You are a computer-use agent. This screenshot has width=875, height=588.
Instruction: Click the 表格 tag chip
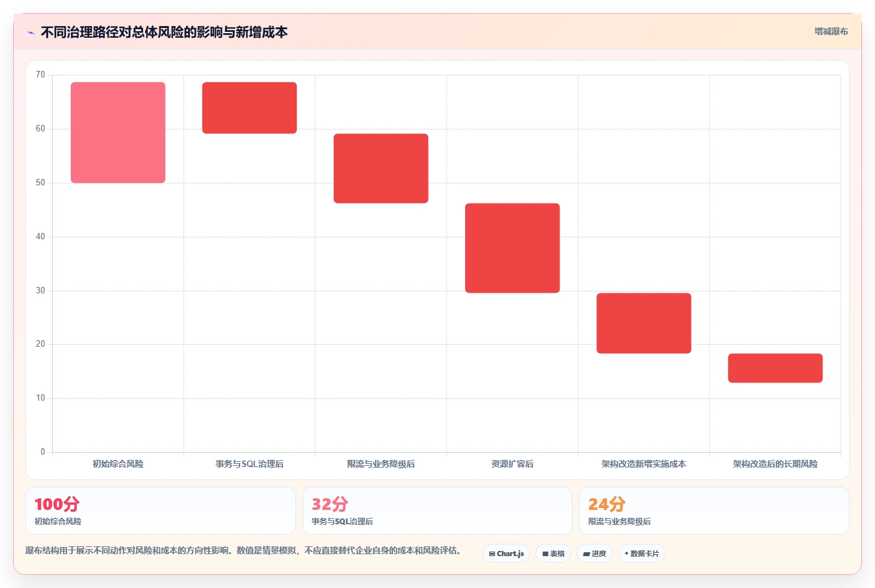[x=553, y=554]
